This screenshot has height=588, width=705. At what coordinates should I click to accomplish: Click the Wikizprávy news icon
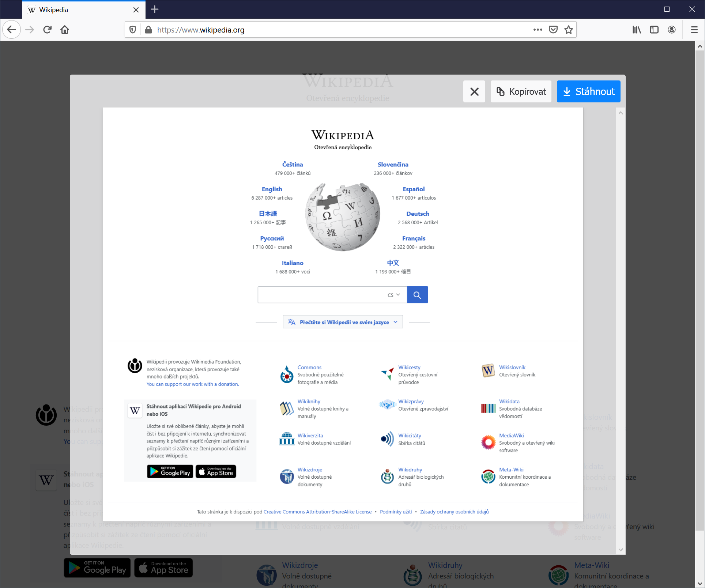tap(388, 404)
